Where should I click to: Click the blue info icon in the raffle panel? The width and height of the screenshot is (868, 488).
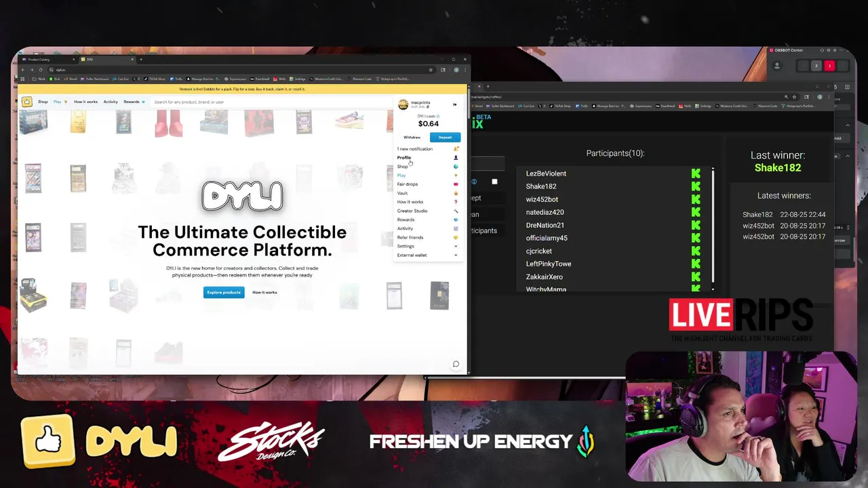coord(474,182)
